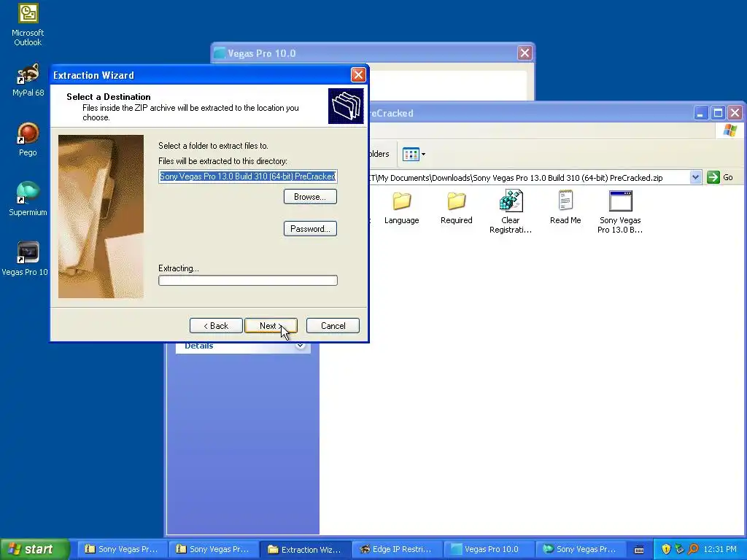Open the address bar dropdown arrow
Viewport: 747px width, 560px height.
(x=695, y=178)
